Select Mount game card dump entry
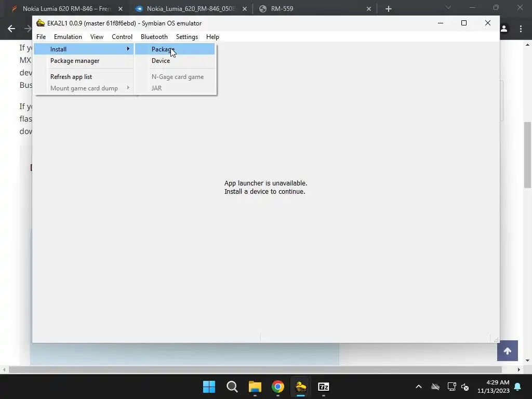532x399 pixels. [x=84, y=88]
